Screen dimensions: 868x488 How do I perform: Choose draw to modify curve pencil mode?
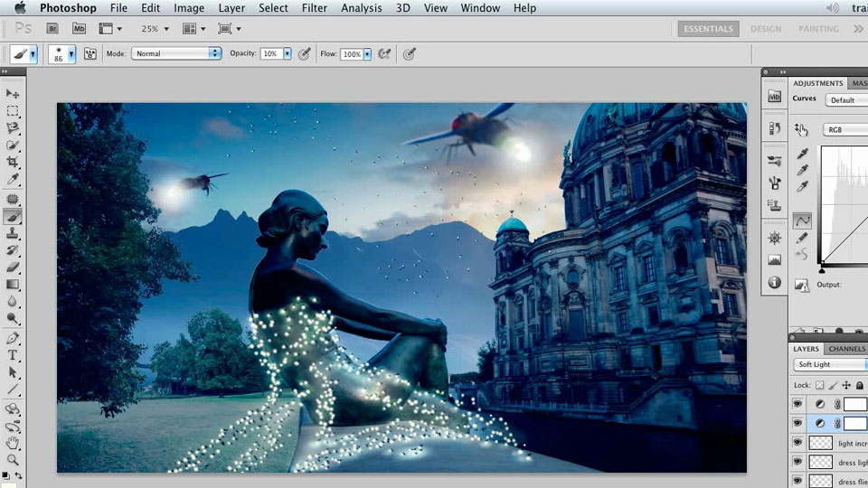802,238
